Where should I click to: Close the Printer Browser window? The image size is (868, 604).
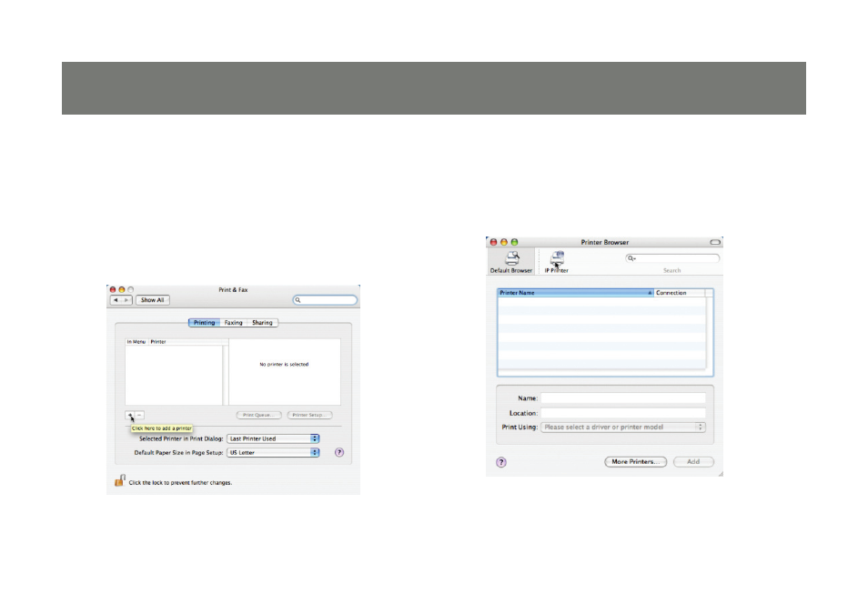point(494,242)
